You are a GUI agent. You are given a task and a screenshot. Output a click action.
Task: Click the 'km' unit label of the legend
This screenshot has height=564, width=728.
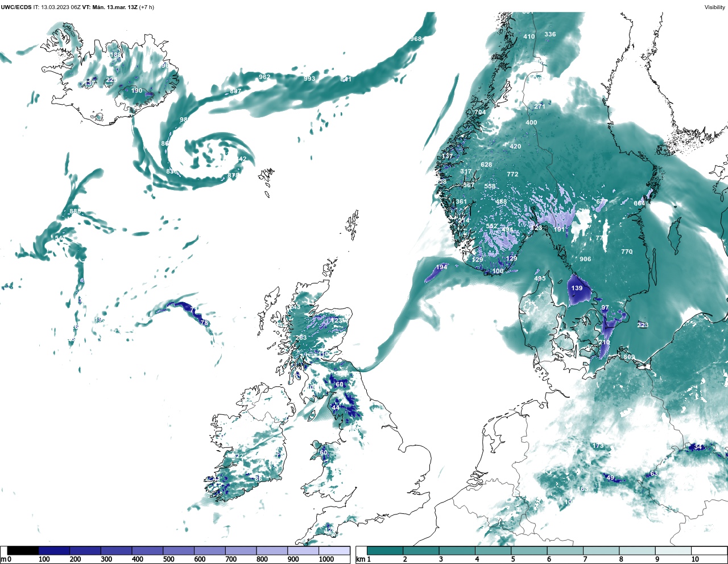click(x=360, y=559)
